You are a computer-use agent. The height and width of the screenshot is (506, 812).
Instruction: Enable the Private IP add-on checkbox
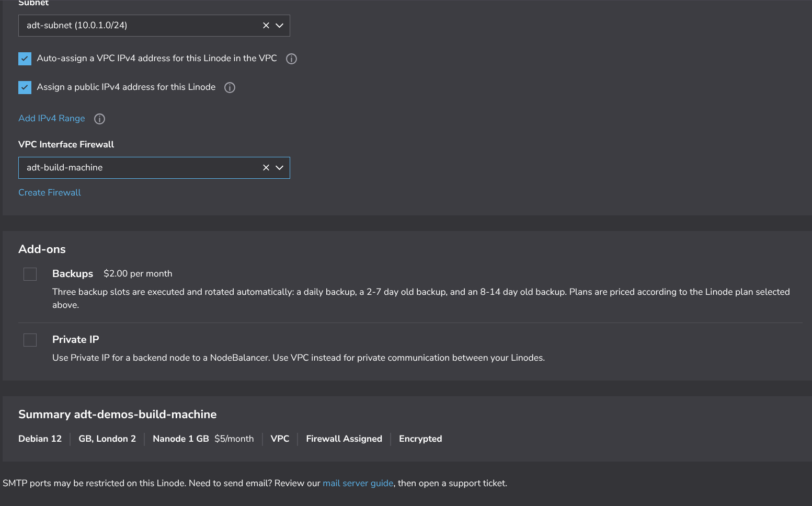(30, 340)
